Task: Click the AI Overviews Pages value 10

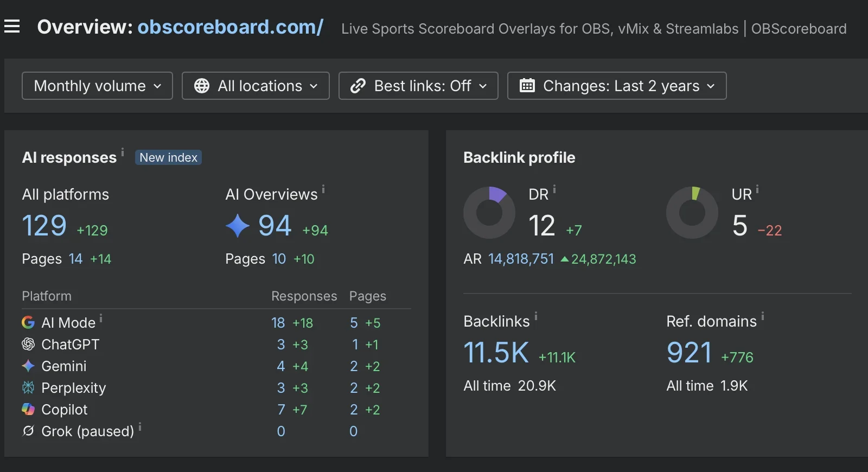Action: coord(279,259)
